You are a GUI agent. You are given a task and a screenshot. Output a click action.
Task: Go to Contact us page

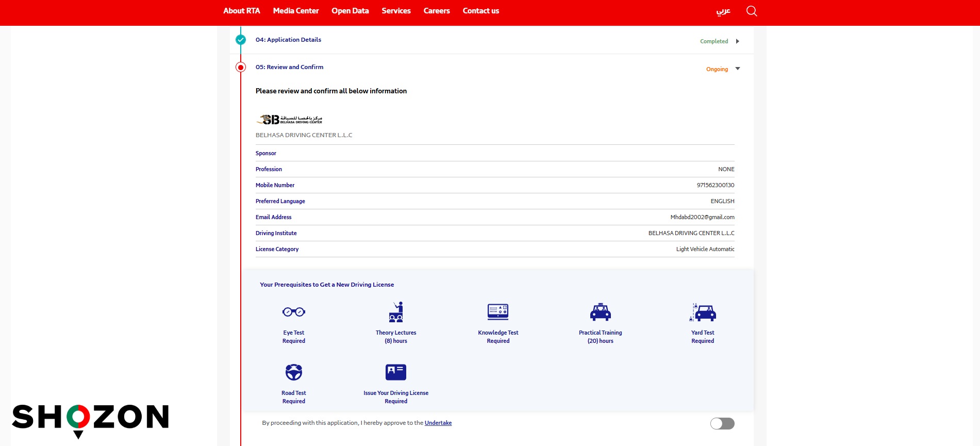pos(480,11)
